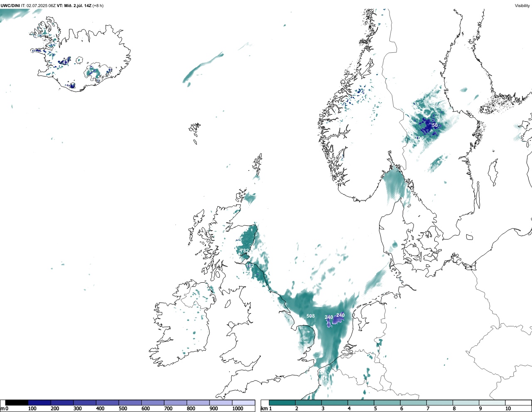Select the 4–5 km legend swatch
The width and height of the screenshot is (532, 412).
[x=361, y=402]
